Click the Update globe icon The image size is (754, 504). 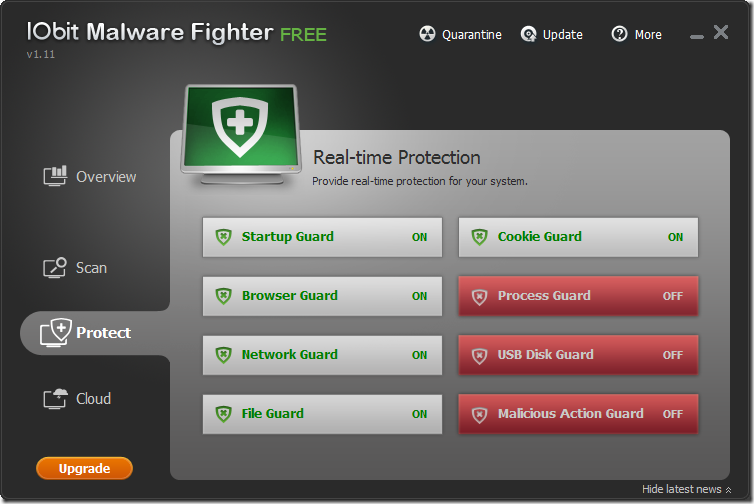tap(529, 35)
